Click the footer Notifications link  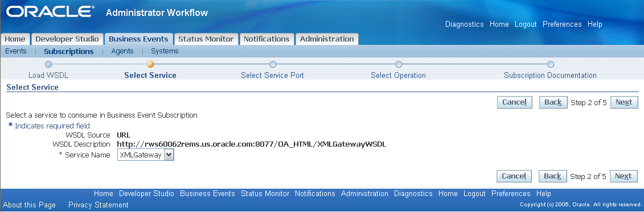tap(315, 194)
